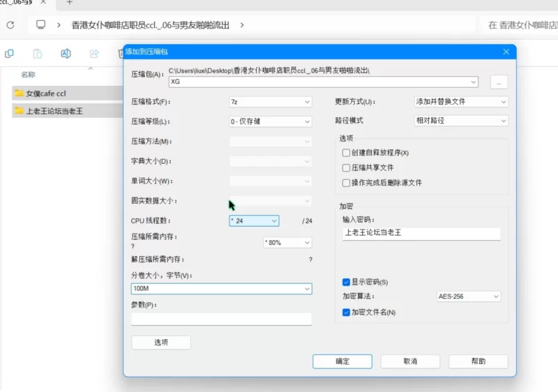Click the 选项 button
This screenshot has width=558, height=392.
pos(161,342)
